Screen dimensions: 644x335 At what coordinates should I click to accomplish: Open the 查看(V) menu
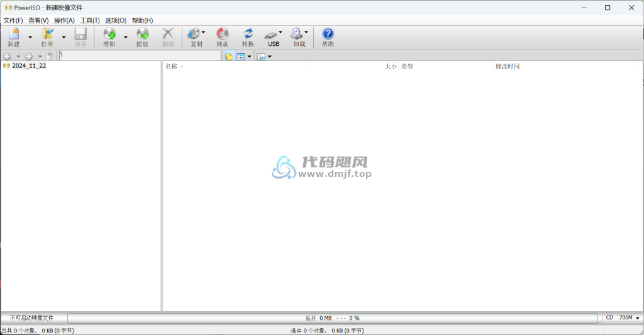tap(38, 21)
